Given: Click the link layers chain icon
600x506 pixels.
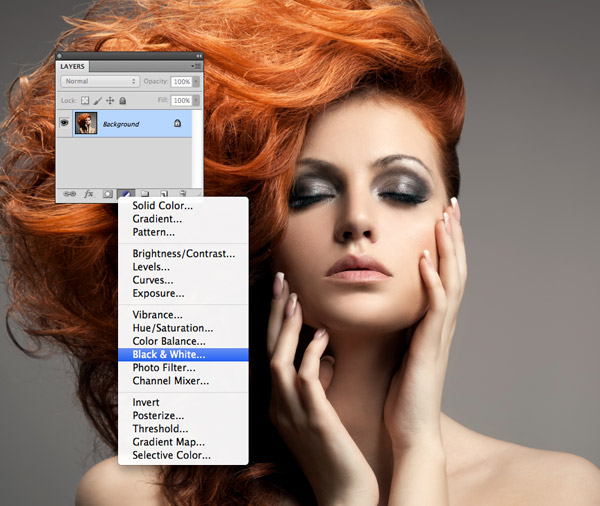Looking at the screenshot, I should [69, 194].
